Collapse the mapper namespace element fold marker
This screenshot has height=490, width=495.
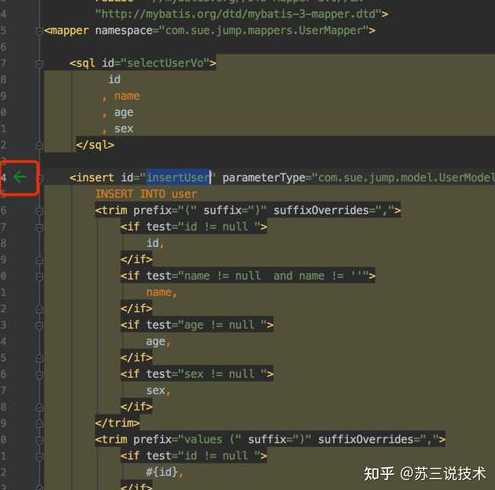click(x=39, y=30)
